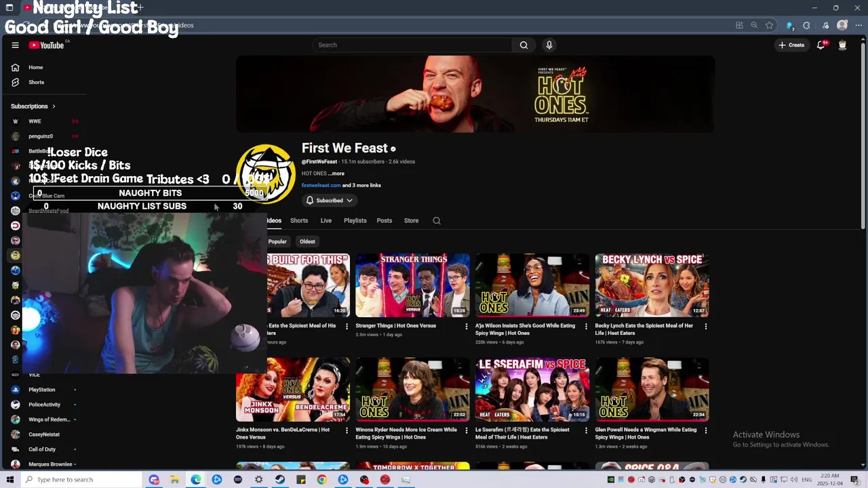Search within the First We Feast channel
Screen dimensions: 868x488
(437, 220)
